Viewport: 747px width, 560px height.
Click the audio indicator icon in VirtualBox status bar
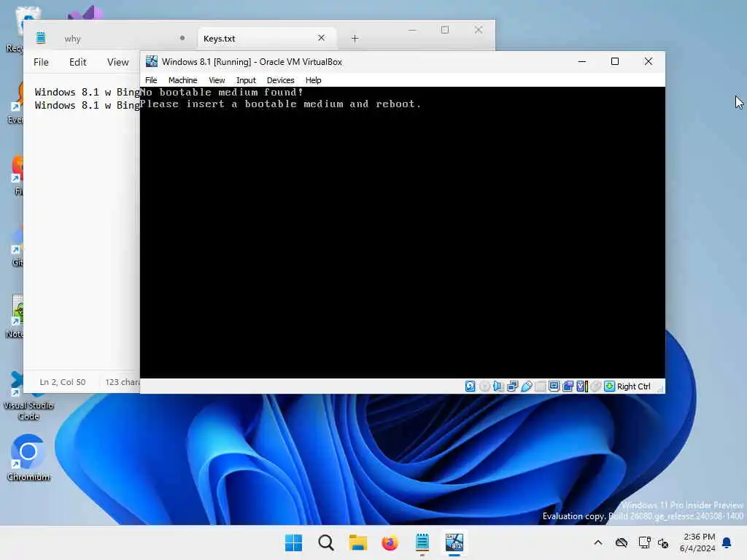click(x=498, y=386)
